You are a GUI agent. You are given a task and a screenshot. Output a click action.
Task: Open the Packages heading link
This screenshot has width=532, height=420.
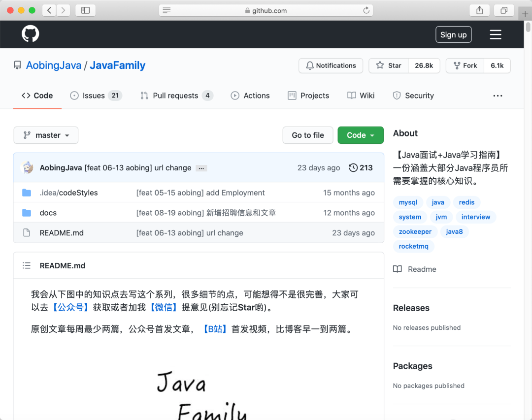point(413,366)
